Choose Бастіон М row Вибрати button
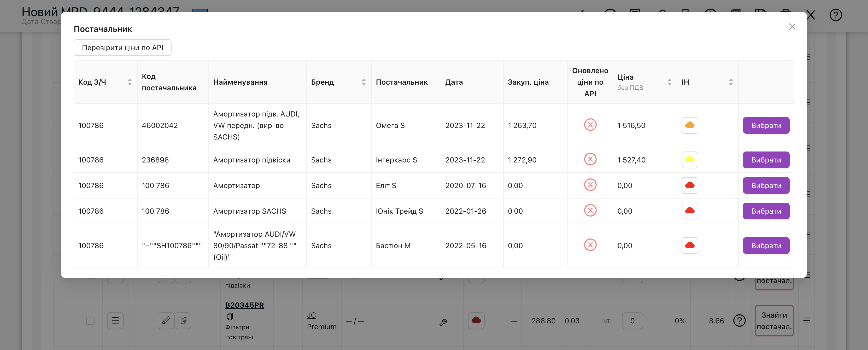 point(766,246)
